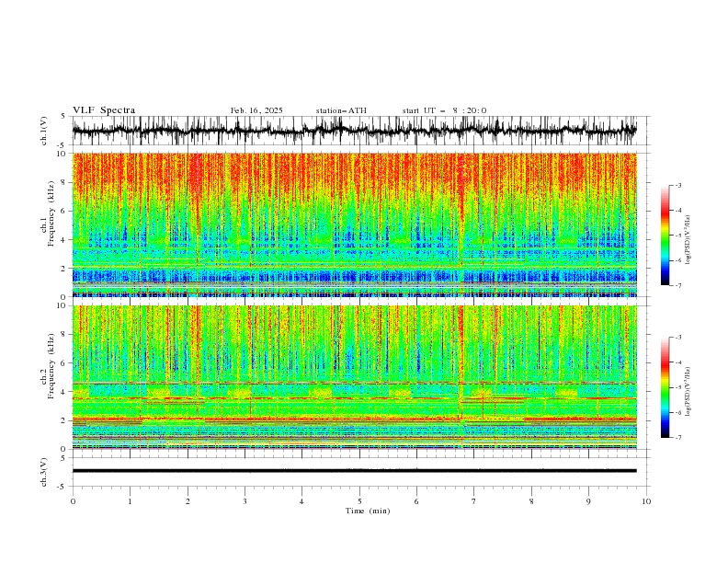Viewport: 728px width, 563px height.
Task: Click the "Time (min)" axis title
Action: pyautogui.click(x=368, y=511)
